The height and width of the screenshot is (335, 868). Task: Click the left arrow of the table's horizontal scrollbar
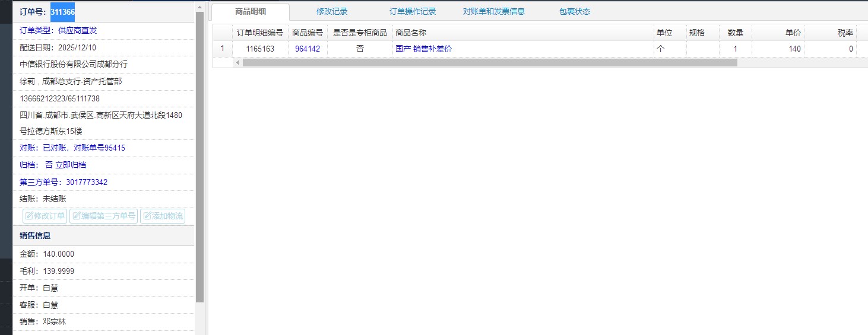click(x=237, y=63)
